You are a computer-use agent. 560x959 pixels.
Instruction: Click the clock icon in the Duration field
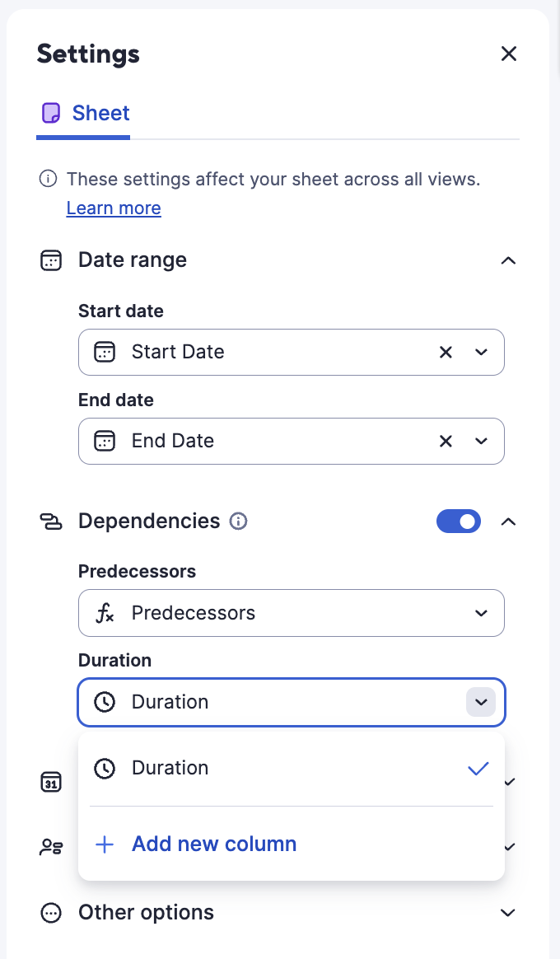105,702
